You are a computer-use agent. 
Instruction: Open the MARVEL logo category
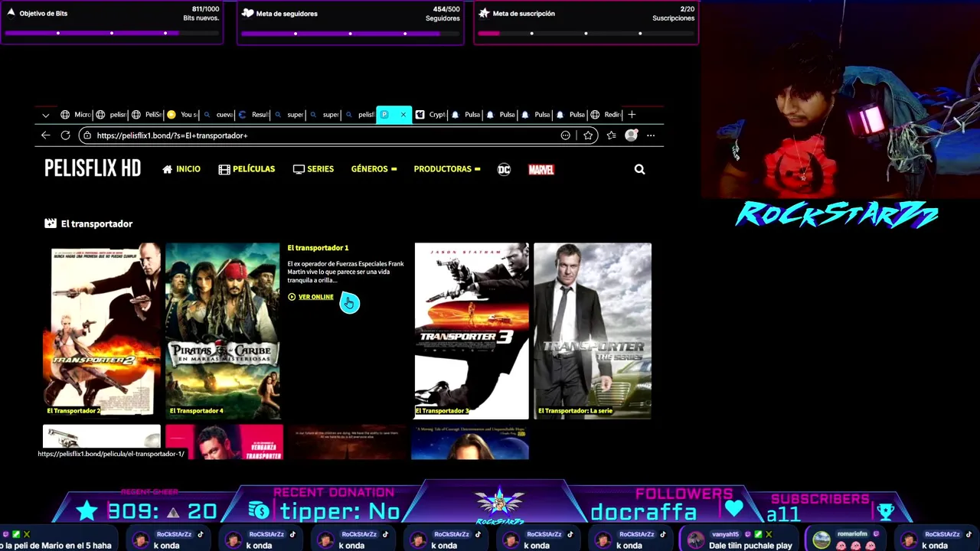[x=541, y=170]
